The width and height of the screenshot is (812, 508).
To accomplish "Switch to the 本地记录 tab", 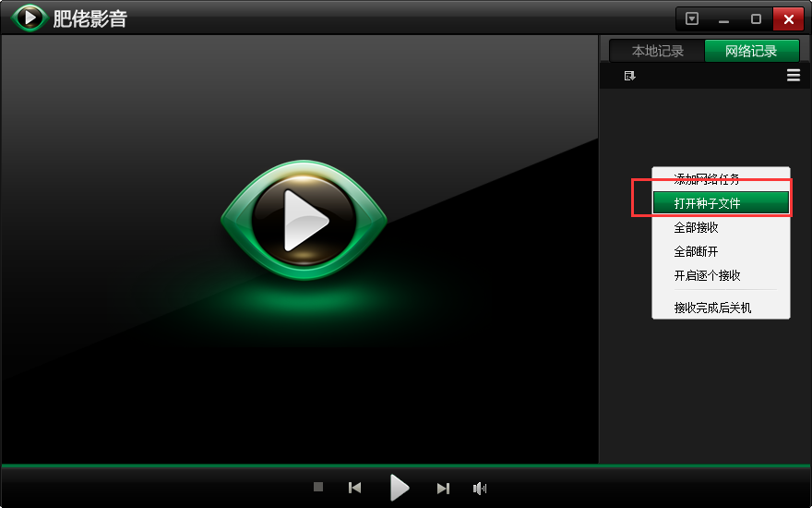I will (657, 51).
